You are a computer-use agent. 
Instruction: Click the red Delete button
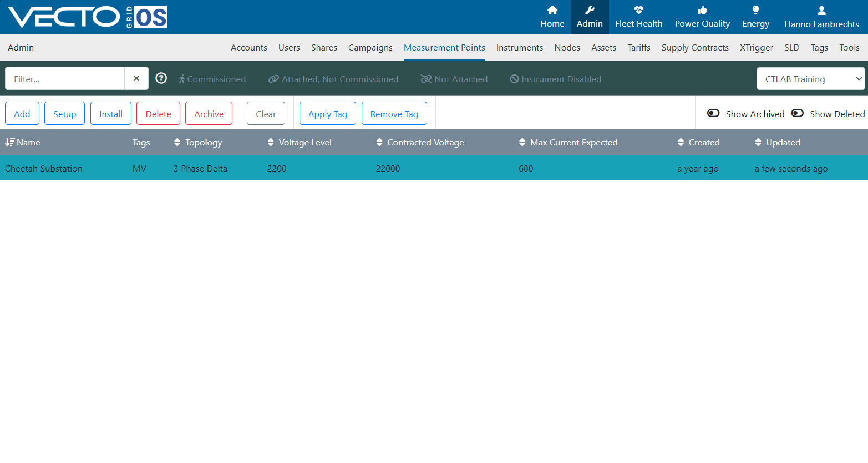pyautogui.click(x=158, y=113)
